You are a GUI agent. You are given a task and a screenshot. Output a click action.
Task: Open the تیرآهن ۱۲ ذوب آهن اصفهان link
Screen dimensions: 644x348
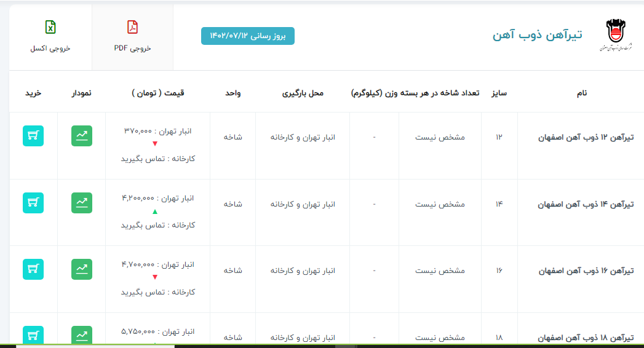pyautogui.click(x=586, y=137)
